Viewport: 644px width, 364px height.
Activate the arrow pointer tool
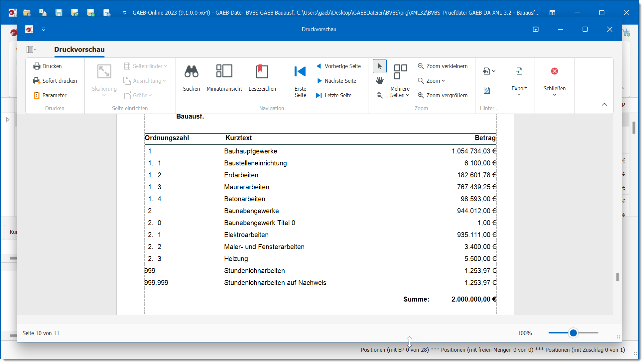click(x=379, y=66)
